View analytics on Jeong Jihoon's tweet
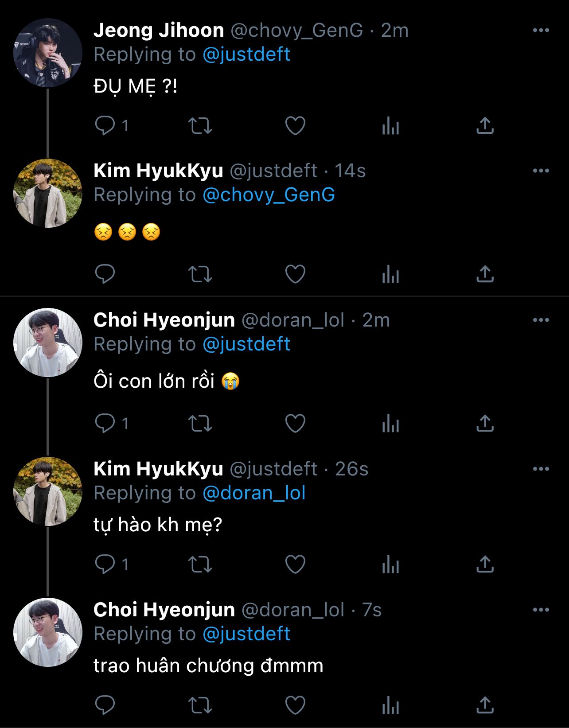The image size is (569, 728). click(x=390, y=125)
